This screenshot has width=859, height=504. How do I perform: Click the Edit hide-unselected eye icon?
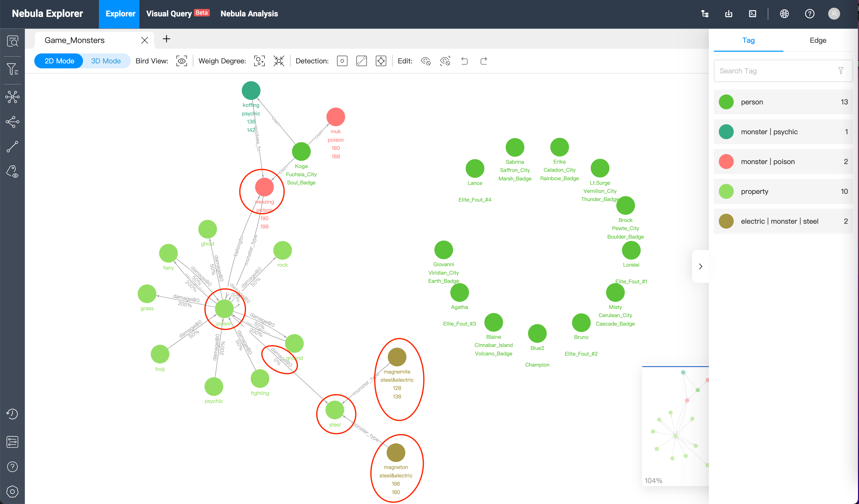pos(445,61)
